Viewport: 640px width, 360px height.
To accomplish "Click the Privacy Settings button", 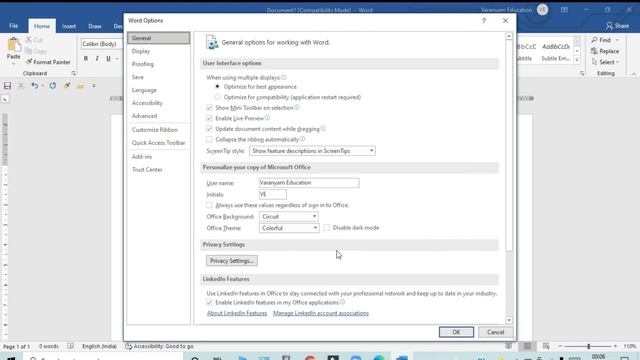I will coord(231,261).
